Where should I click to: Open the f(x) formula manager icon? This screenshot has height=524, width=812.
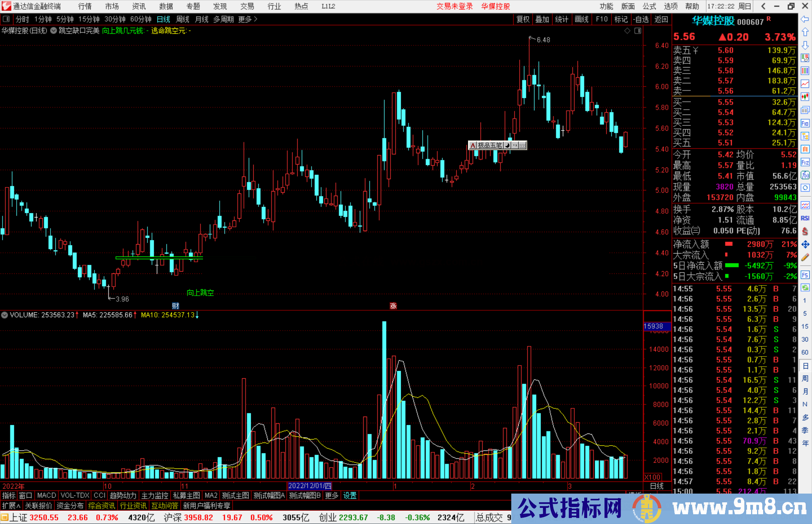805,175
